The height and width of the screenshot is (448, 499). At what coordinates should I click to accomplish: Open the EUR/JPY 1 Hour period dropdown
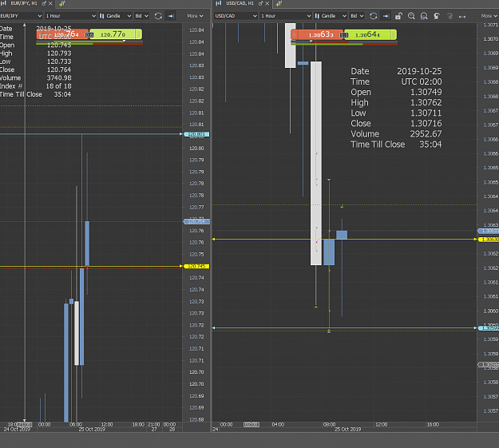coord(70,16)
